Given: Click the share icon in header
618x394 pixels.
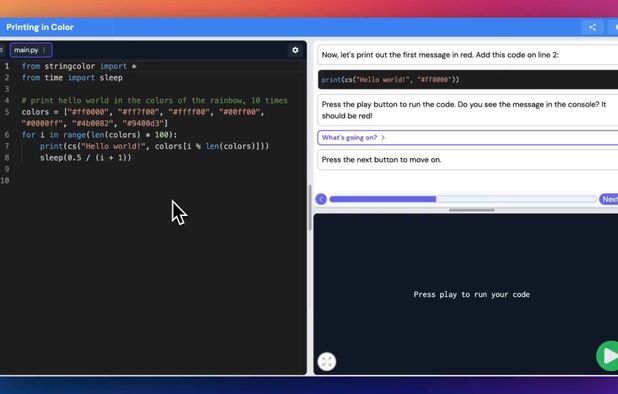Looking at the screenshot, I should [592, 27].
